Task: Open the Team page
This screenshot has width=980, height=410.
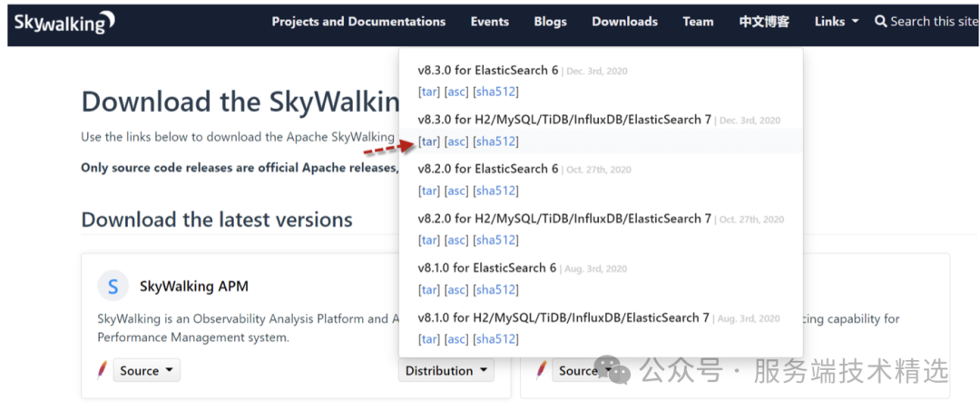Action: tap(698, 22)
